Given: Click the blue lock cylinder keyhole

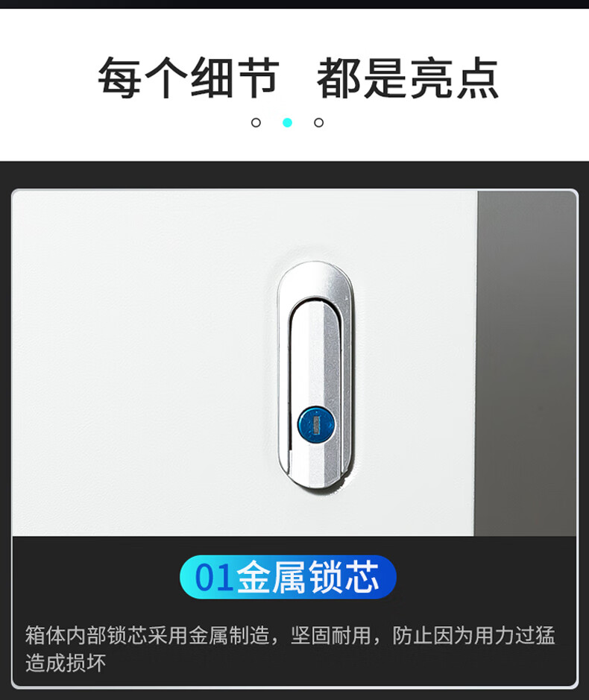Looking at the screenshot, I should tap(316, 425).
